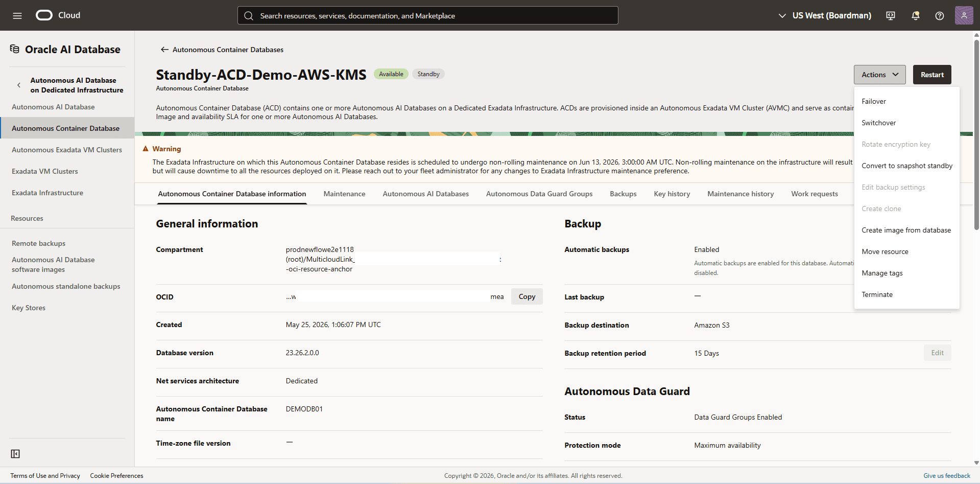This screenshot has width=980, height=484.
Task: Select Move resource menu item
Action: coord(906,251)
